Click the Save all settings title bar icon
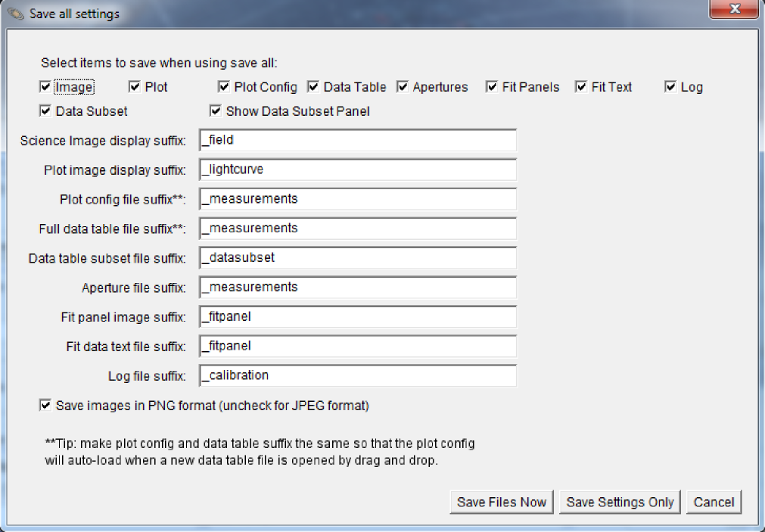 (15, 14)
